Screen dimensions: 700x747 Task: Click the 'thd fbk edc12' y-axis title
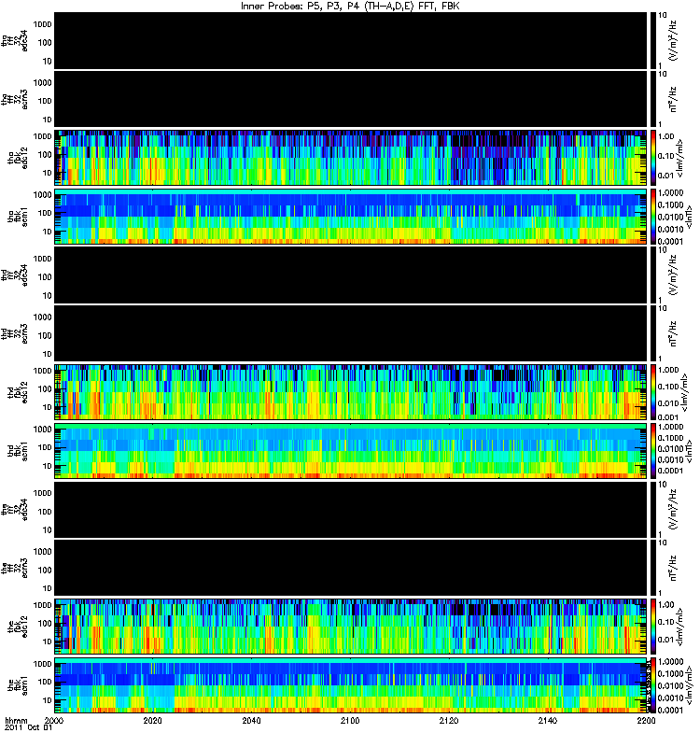18,392
